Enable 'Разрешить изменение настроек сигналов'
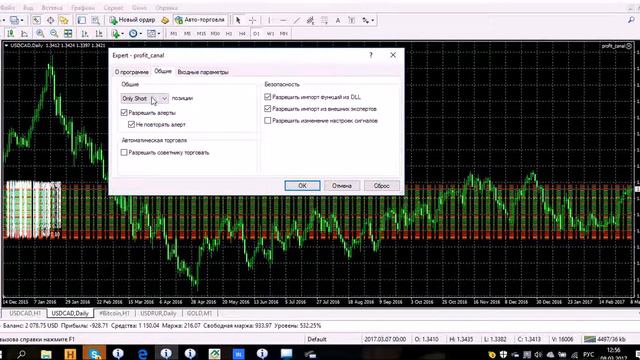 pos(267,120)
